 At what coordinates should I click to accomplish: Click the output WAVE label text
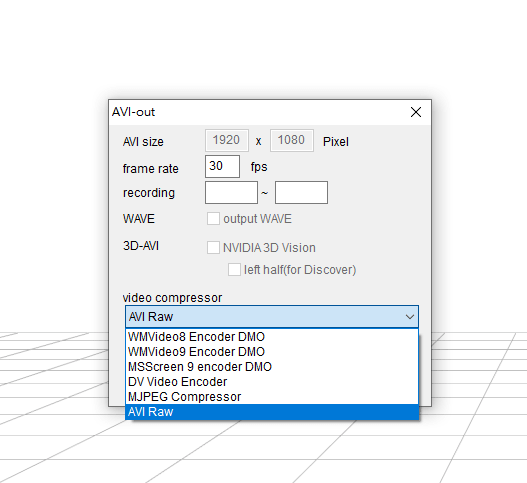click(257, 219)
